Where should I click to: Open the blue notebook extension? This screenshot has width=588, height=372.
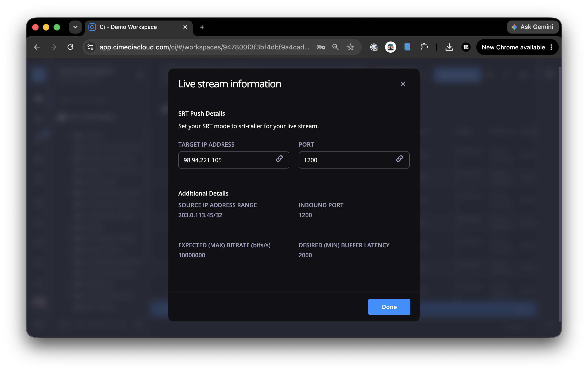pyautogui.click(x=407, y=47)
